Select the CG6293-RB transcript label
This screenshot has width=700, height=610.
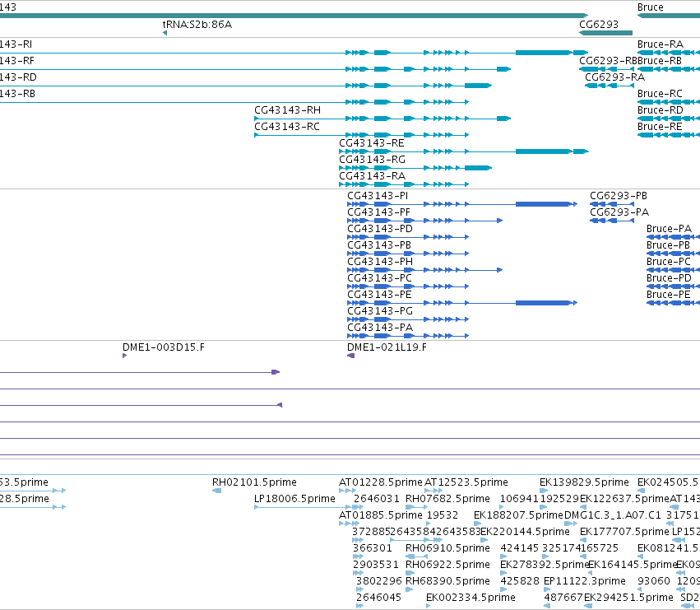point(608,61)
